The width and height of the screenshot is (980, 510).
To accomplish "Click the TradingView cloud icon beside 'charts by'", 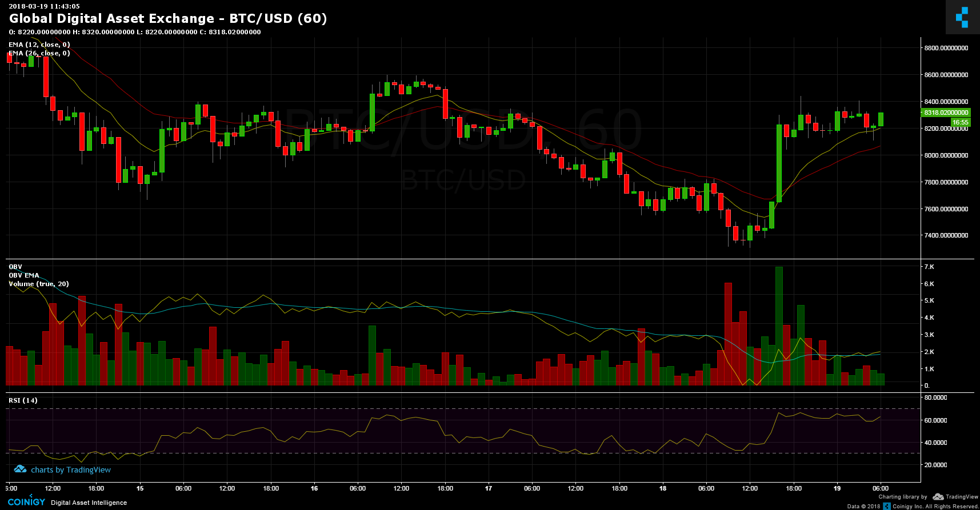I will point(20,469).
